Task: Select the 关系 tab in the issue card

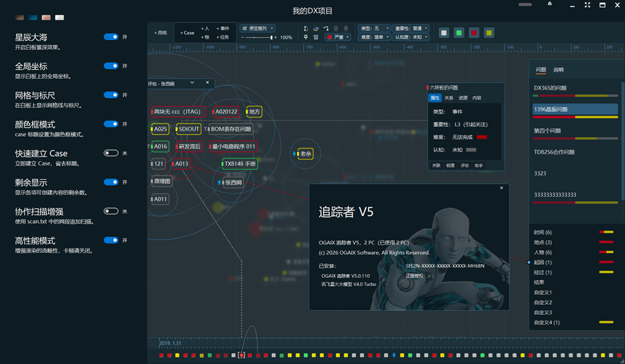Action: click(449, 98)
